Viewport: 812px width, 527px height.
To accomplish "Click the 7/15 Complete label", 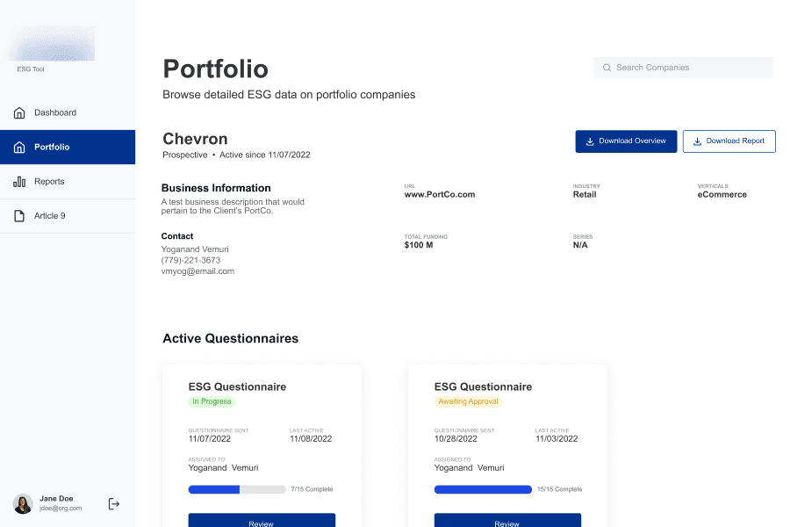I will click(312, 489).
